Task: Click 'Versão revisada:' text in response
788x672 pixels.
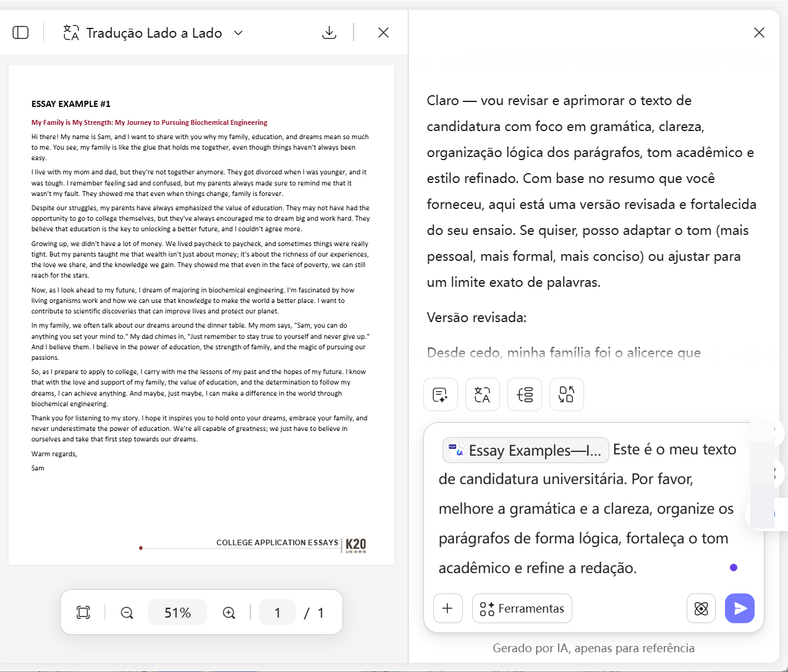Action: [x=477, y=318]
